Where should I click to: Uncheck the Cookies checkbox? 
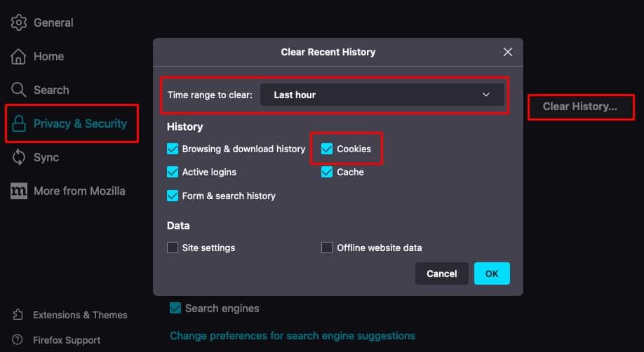326,149
